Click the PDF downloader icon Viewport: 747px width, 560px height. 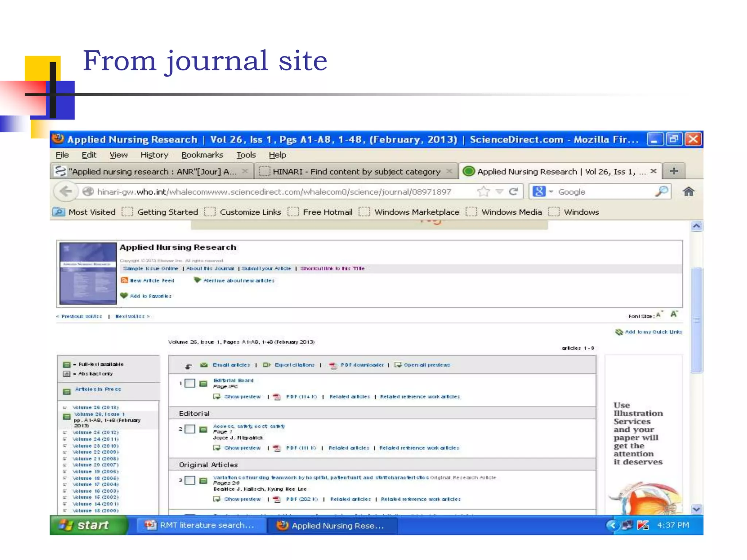tap(333, 365)
